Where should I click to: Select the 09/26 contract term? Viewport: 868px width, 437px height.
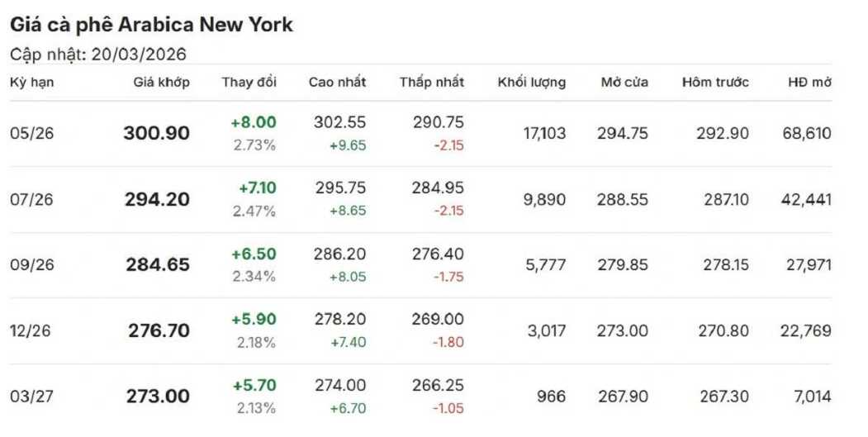pos(31,265)
